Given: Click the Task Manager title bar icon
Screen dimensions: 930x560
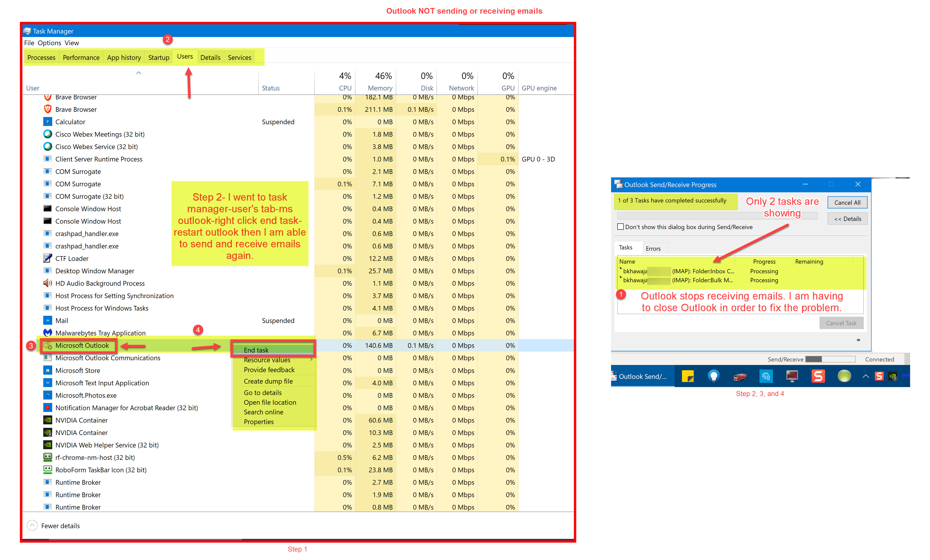Looking at the screenshot, I should click(x=27, y=31).
